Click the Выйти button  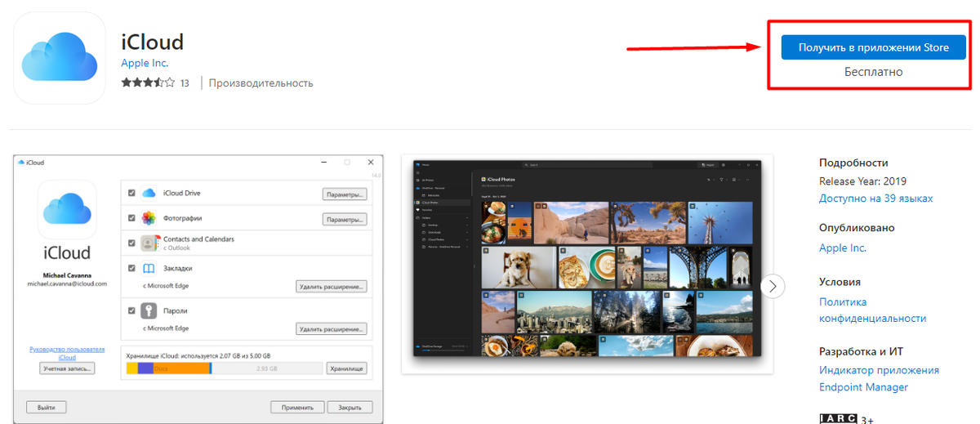(47, 407)
